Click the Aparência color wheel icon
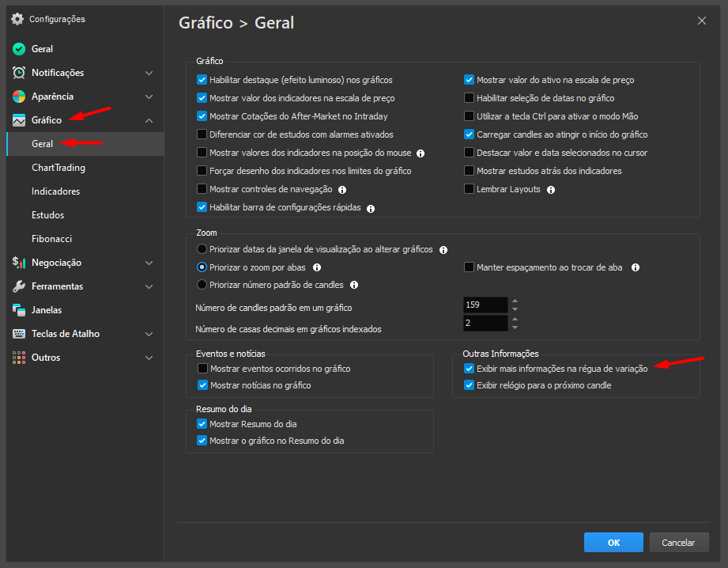Image resolution: width=728 pixels, height=568 pixels. pos(19,97)
